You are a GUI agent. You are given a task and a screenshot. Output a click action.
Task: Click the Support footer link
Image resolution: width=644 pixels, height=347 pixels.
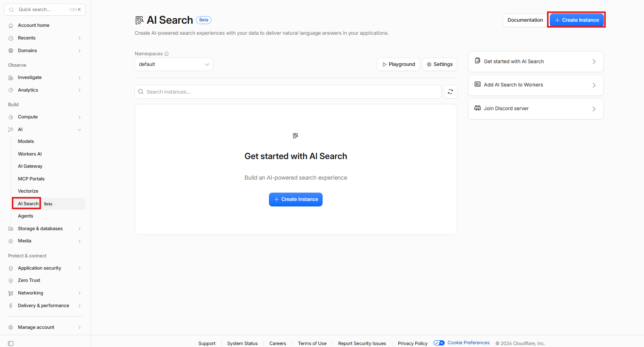click(x=207, y=343)
